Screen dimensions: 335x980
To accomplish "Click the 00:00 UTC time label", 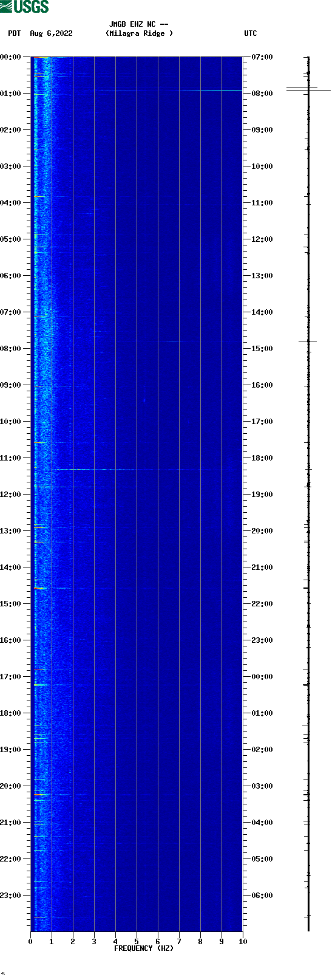I will (x=262, y=677).
